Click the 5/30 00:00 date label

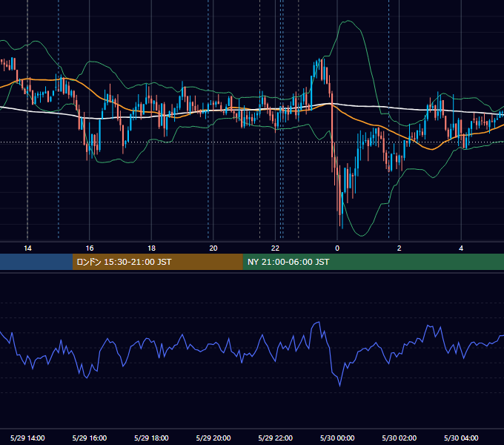[337, 438]
